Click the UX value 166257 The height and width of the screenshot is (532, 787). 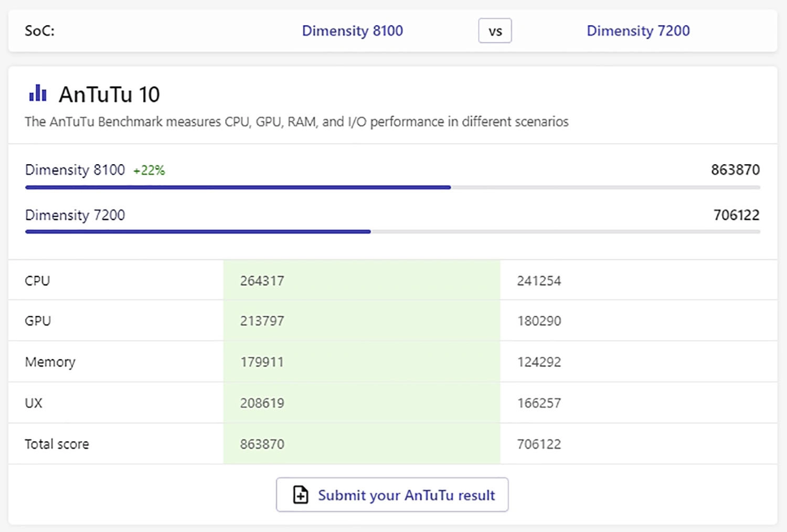539,403
